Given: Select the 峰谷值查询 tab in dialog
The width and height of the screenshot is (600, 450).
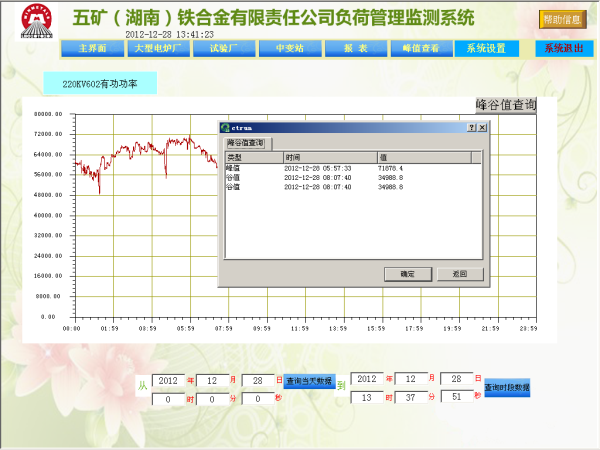Looking at the screenshot, I should [245, 144].
